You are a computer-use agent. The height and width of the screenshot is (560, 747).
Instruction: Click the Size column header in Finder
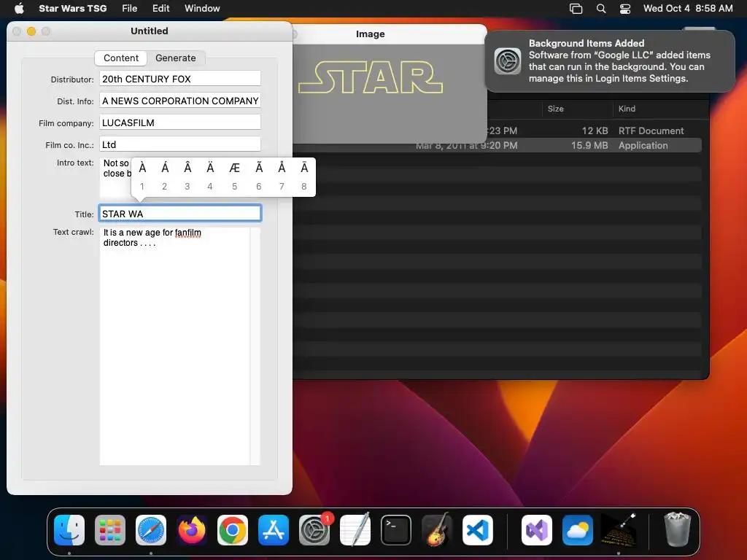555,109
